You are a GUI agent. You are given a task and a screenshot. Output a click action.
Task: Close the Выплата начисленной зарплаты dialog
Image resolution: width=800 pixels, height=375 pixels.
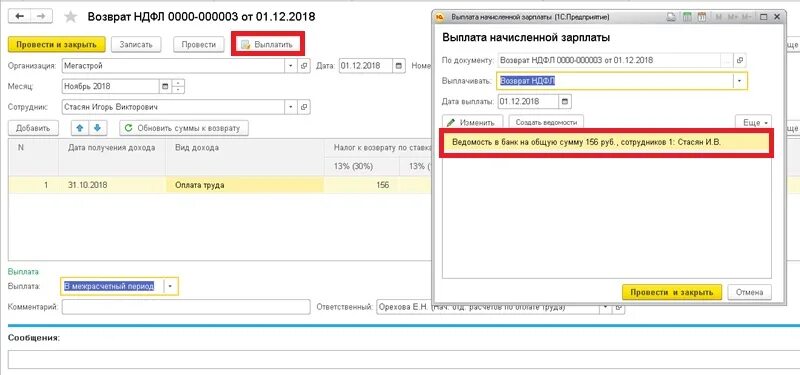(x=777, y=17)
